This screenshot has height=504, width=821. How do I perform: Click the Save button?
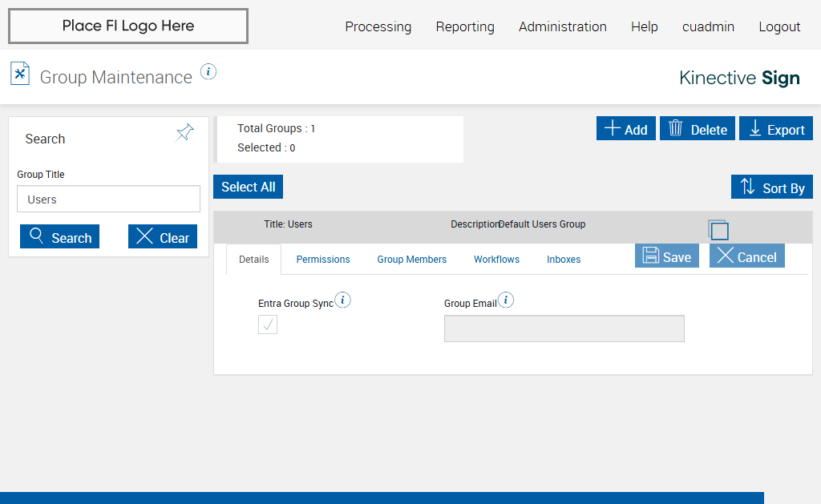(x=667, y=256)
